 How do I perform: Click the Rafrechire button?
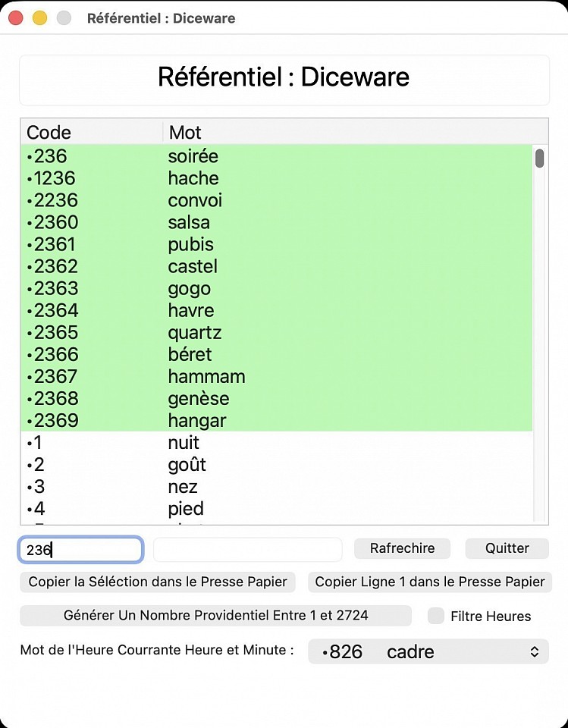coord(402,548)
